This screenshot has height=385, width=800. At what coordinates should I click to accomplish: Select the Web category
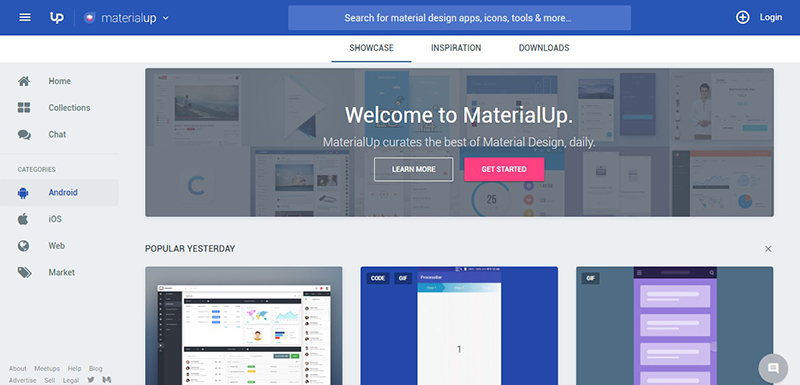point(57,246)
